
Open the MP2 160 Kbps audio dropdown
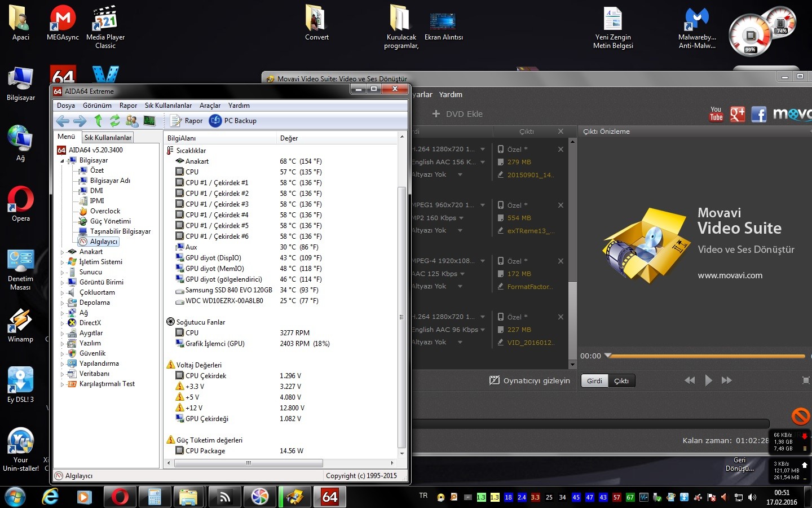(461, 218)
